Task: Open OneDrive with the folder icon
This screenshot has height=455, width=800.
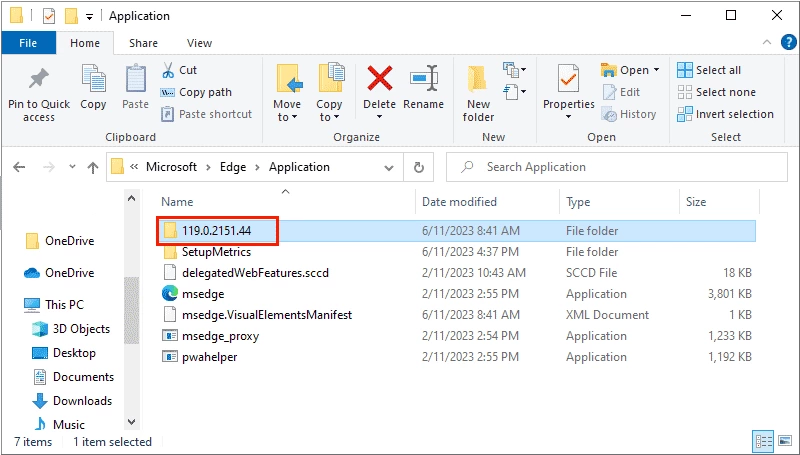Action: (x=60, y=241)
